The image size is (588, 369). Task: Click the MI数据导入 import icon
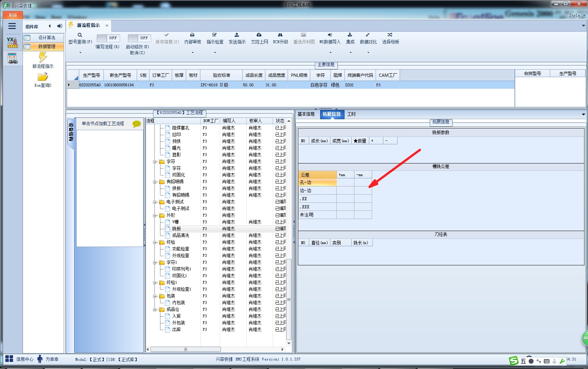tap(330, 35)
